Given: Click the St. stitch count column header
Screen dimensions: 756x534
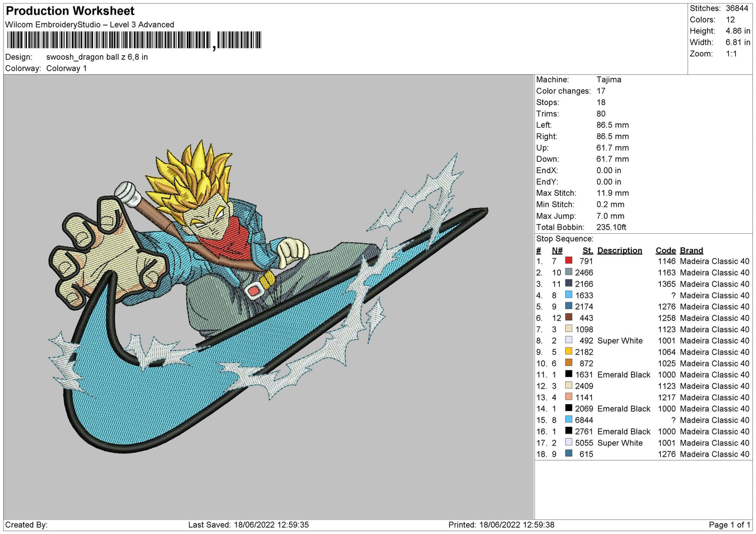Looking at the screenshot, I should pos(588,251).
